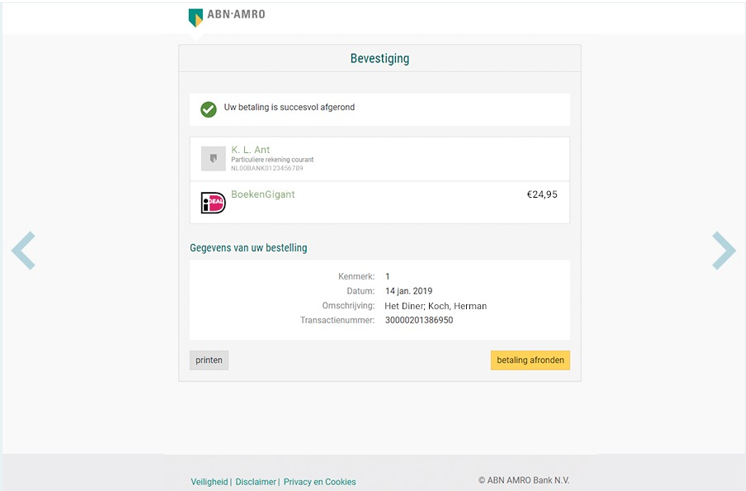Click the BoekenGigant merchant name
This screenshot has width=746, height=491.
pyautogui.click(x=263, y=194)
